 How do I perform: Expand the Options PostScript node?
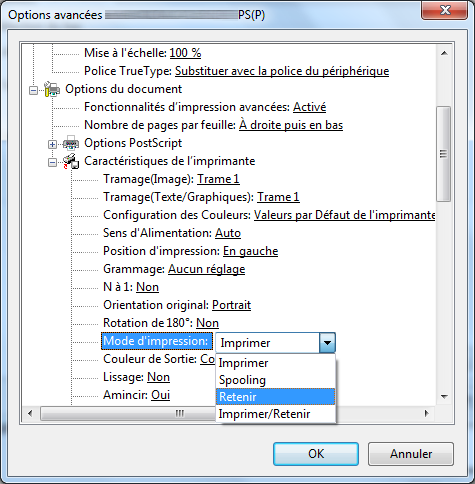[52, 144]
